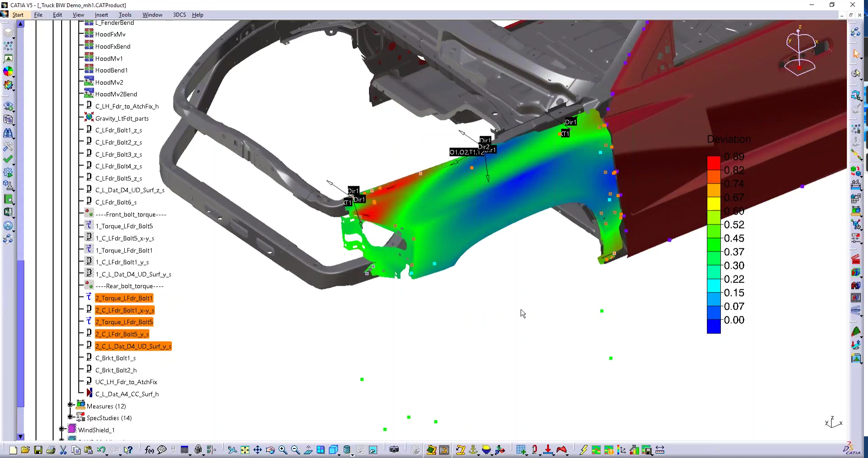This screenshot has width=868, height=458.
Task: Select the camera capture tool in bottom toolbar
Action: point(394,450)
